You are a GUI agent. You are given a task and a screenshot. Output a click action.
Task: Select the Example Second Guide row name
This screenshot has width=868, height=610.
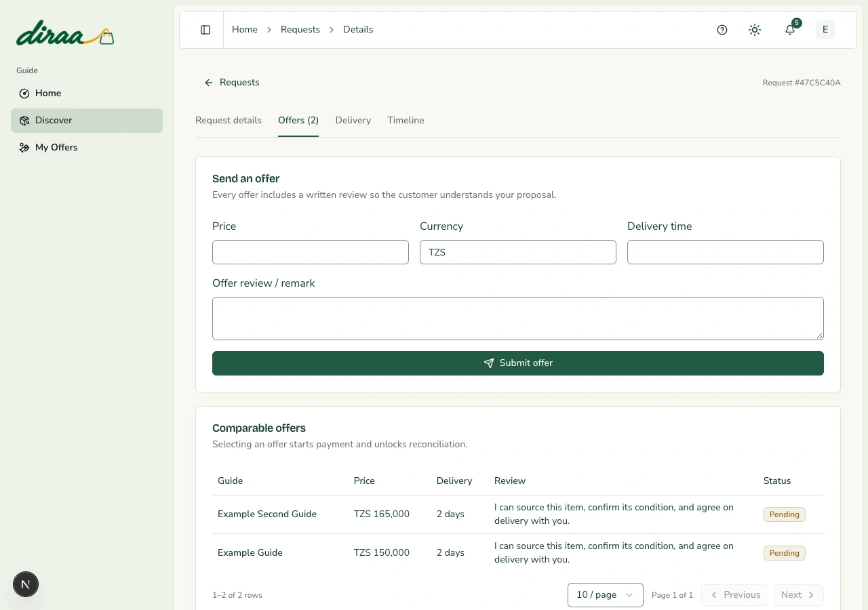[x=267, y=514]
